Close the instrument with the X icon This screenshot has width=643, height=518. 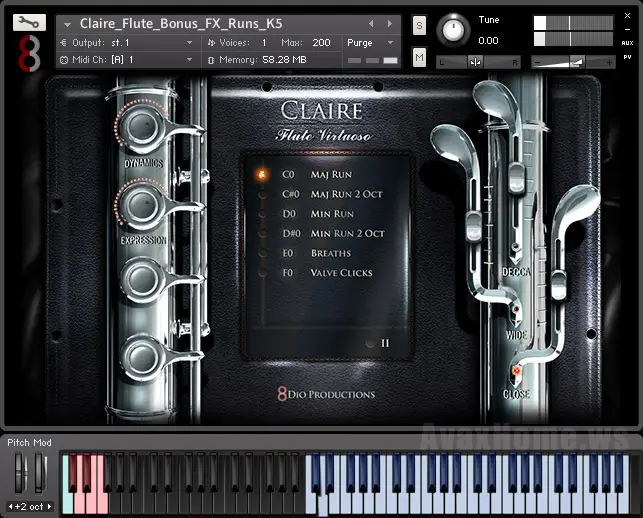click(x=627, y=16)
